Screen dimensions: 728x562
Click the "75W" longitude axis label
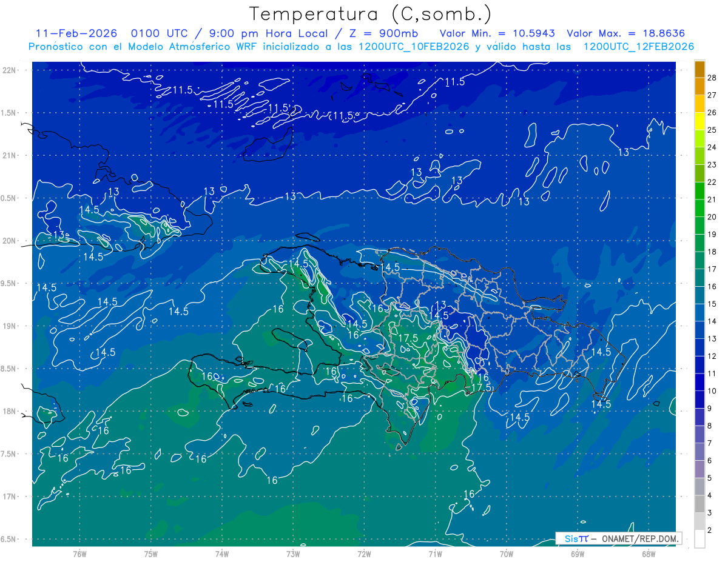[x=150, y=554]
